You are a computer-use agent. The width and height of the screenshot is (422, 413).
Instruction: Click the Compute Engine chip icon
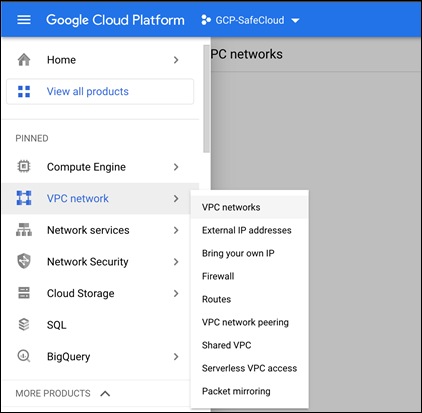tap(24, 166)
